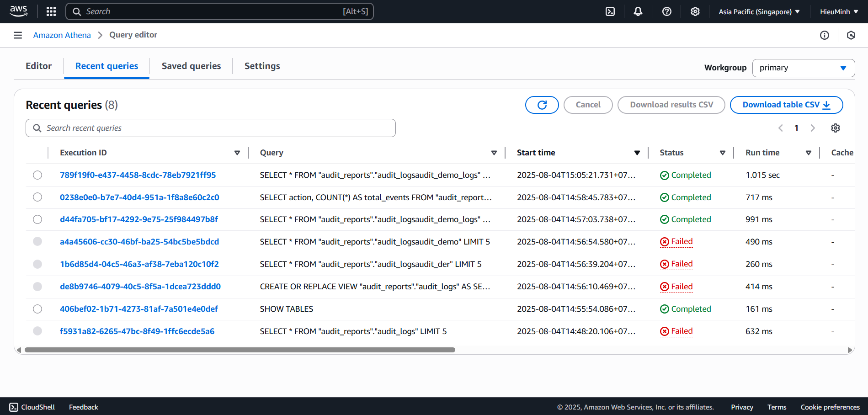Screen dimensions: 868x415
Task: Open the HieuMinh account menu
Action: 839,12
